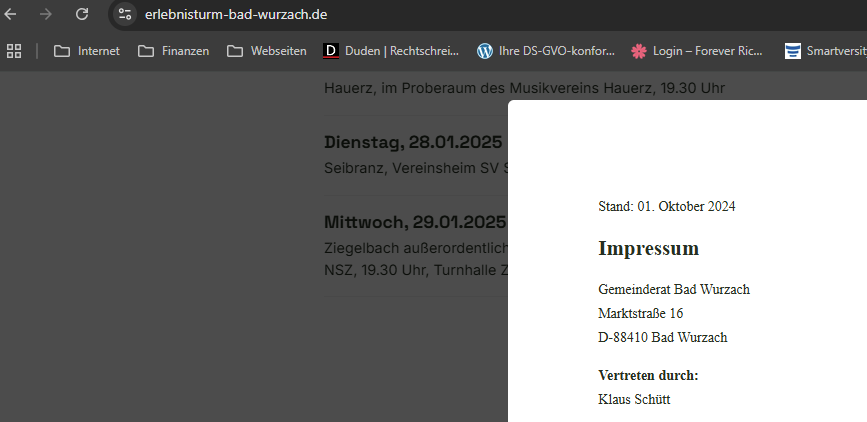The image size is (867, 422).
Task: Click the browser back arrow
Action: [11, 14]
